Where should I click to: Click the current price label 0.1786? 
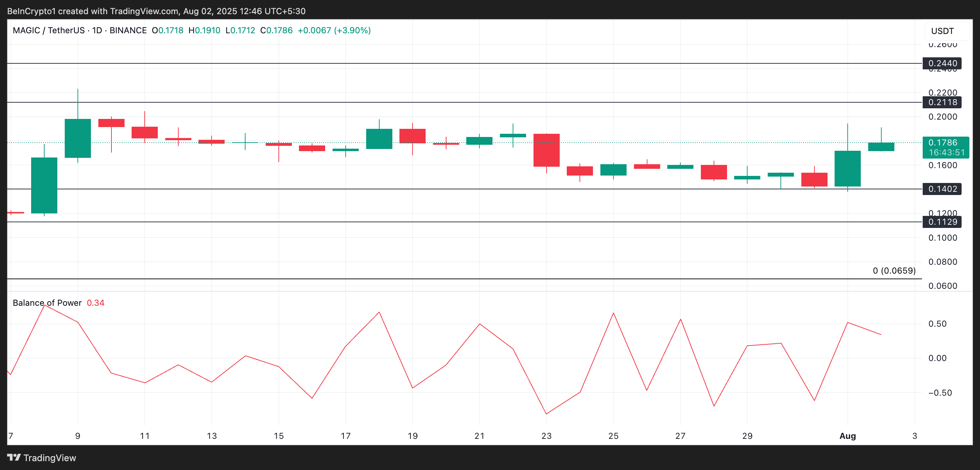[x=942, y=142]
